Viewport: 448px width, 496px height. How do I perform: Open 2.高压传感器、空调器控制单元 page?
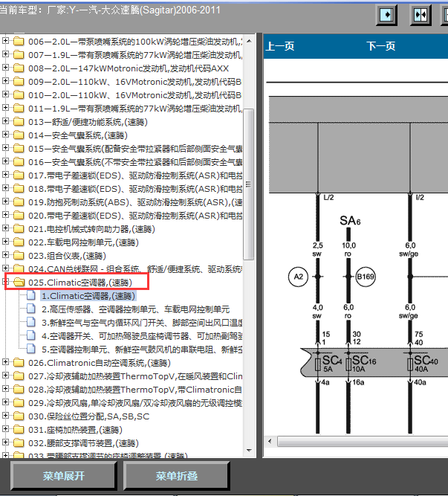tap(135, 309)
